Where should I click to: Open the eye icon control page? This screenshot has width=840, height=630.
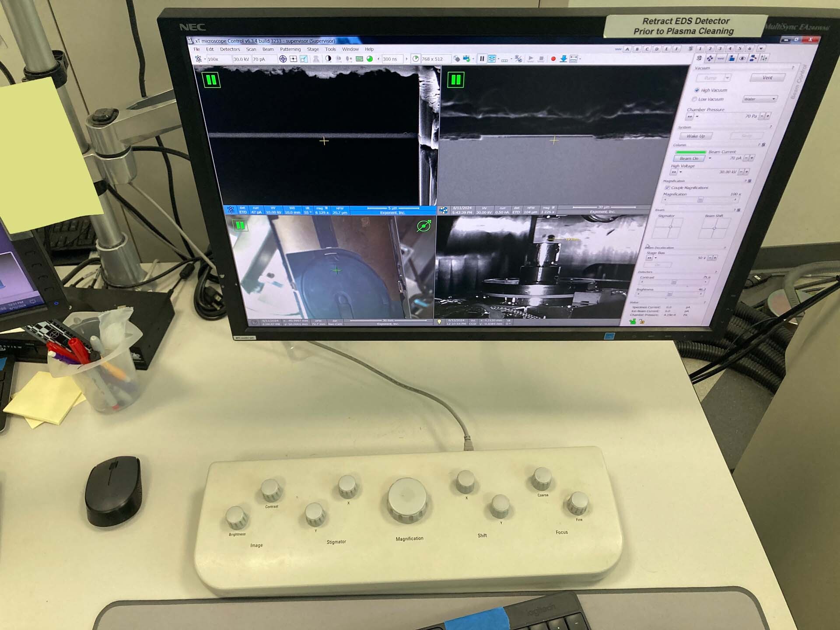[x=742, y=58]
